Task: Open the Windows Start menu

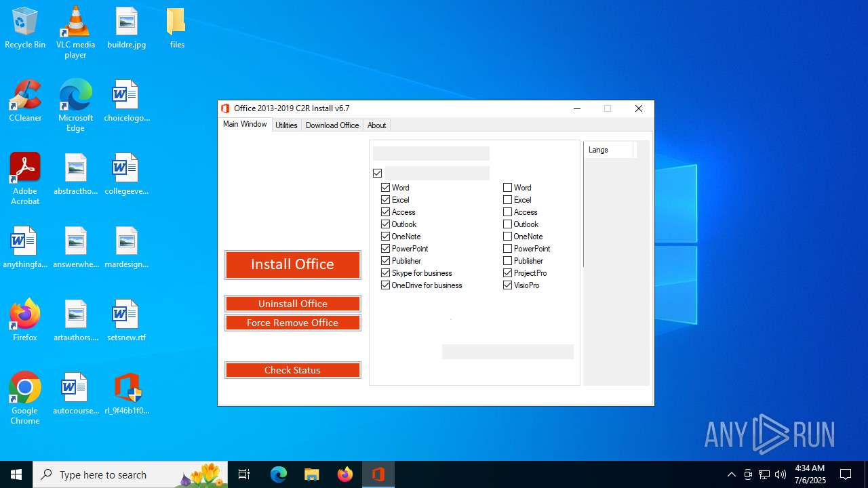Action: coord(16,474)
